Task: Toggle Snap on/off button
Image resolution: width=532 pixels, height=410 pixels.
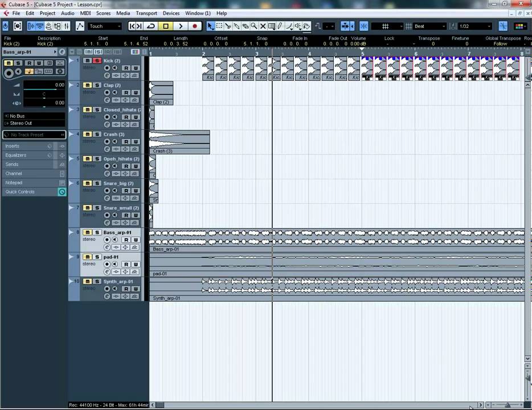Action: point(364,26)
